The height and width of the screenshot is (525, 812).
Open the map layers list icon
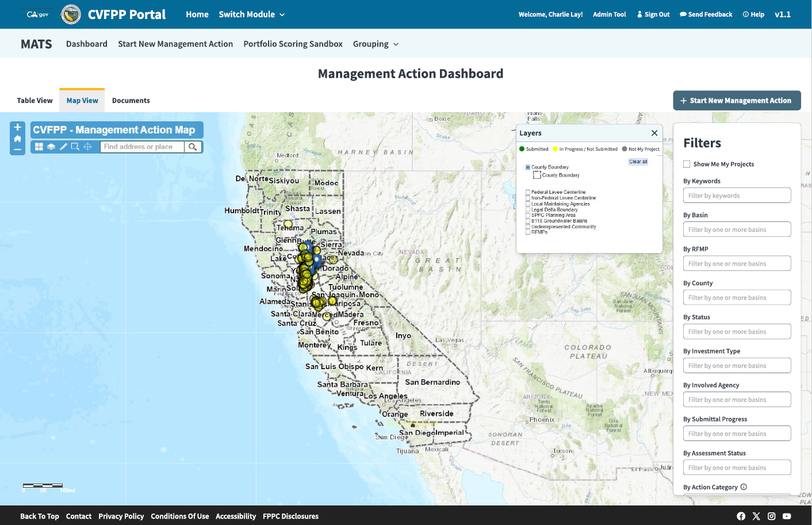[x=51, y=147]
